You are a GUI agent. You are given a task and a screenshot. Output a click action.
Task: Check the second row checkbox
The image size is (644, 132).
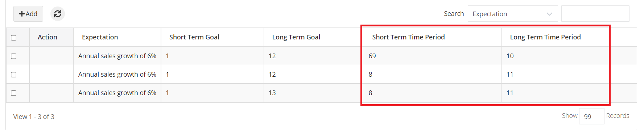14,74
